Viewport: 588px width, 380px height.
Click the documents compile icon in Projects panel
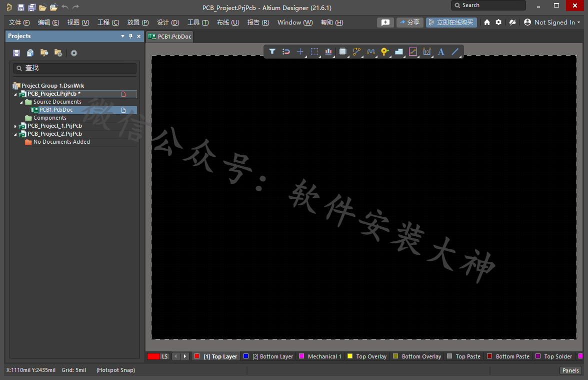click(x=30, y=53)
